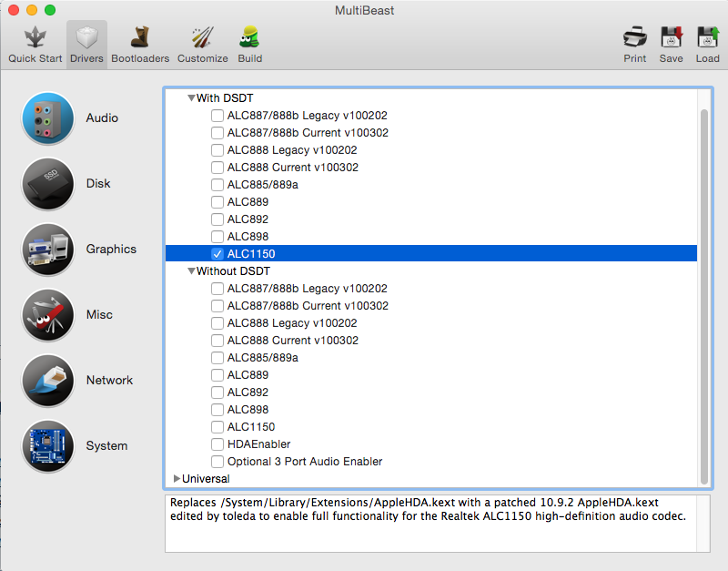The width and height of the screenshot is (728, 571).
Task: Load a configuration via Load icon
Action: pyautogui.click(x=707, y=38)
